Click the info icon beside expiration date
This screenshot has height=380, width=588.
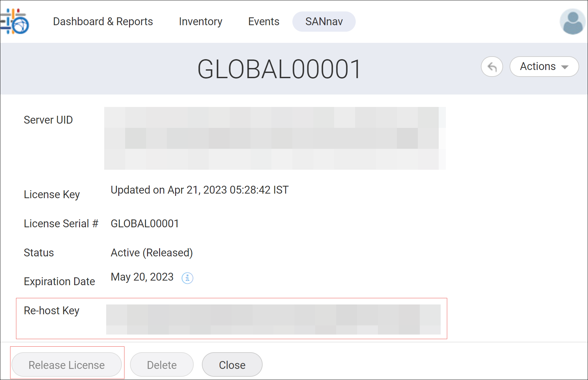click(187, 278)
